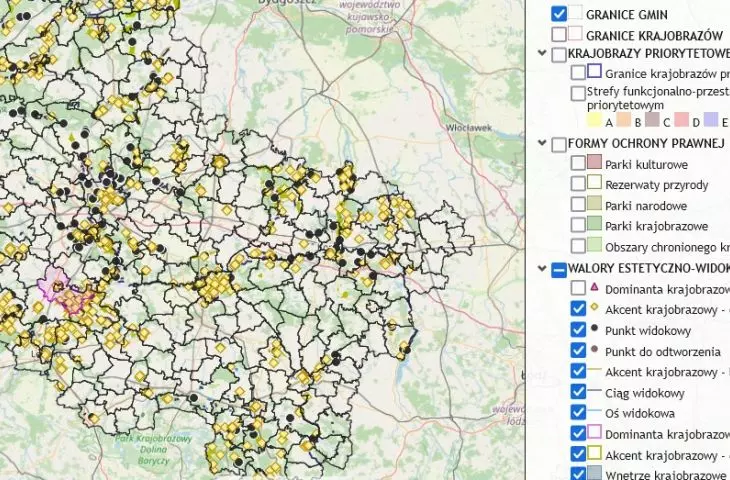Click the brown dot Punkt do odtworzenia symbol

[594, 348]
